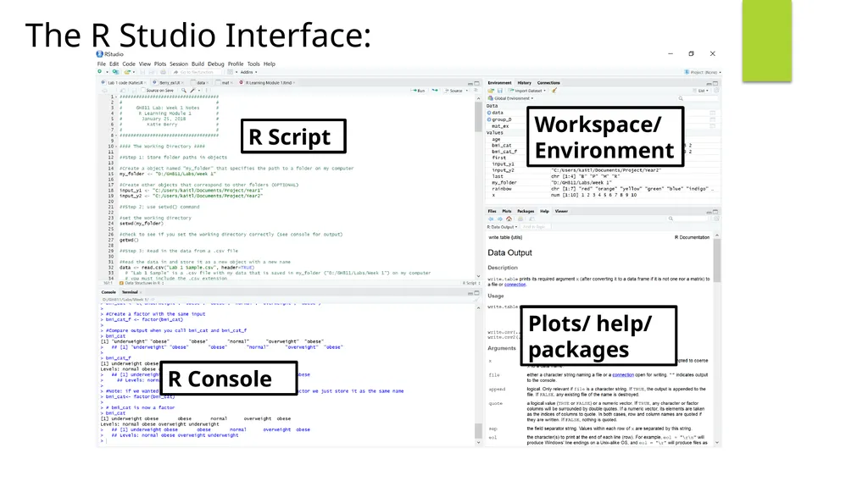The image size is (868, 487).
Task: Tick the checkbox for the group_D object row
Action: [712, 119]
